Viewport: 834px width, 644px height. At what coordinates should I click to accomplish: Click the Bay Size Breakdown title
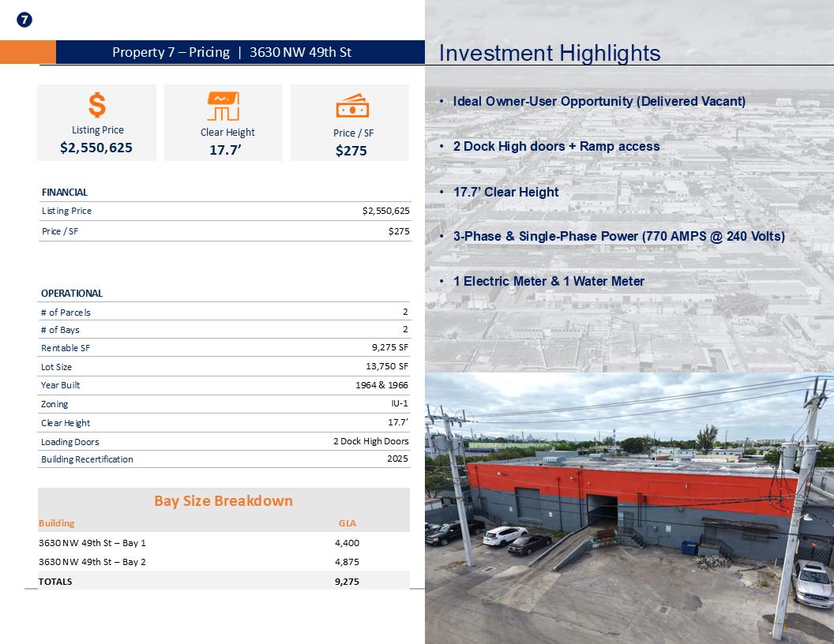point(224,500)
